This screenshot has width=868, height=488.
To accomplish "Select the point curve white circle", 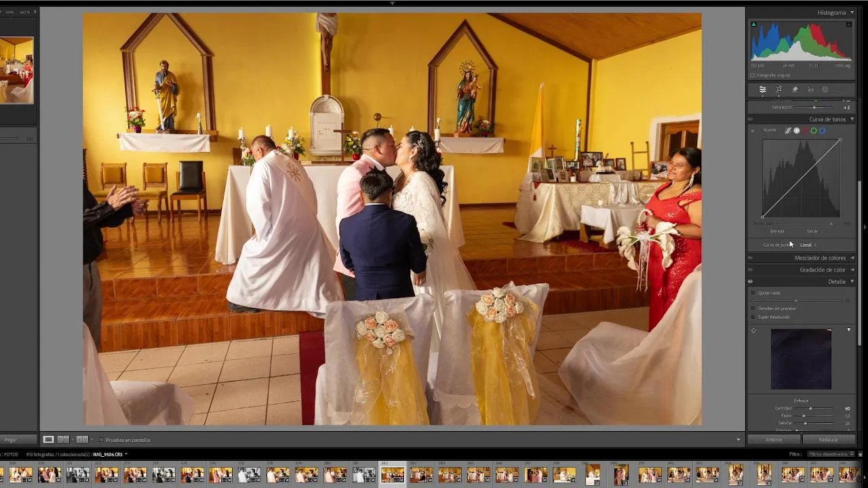I will point(797,130).
